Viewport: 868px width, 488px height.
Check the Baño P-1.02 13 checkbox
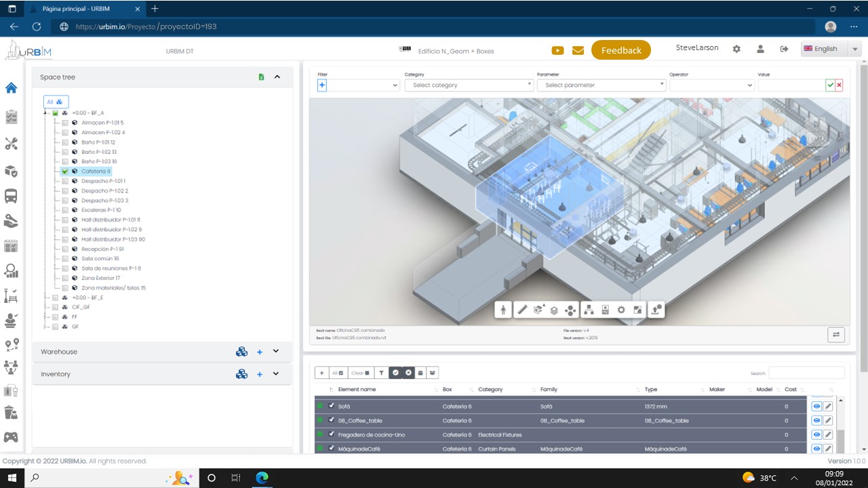(x=65, y=152)
